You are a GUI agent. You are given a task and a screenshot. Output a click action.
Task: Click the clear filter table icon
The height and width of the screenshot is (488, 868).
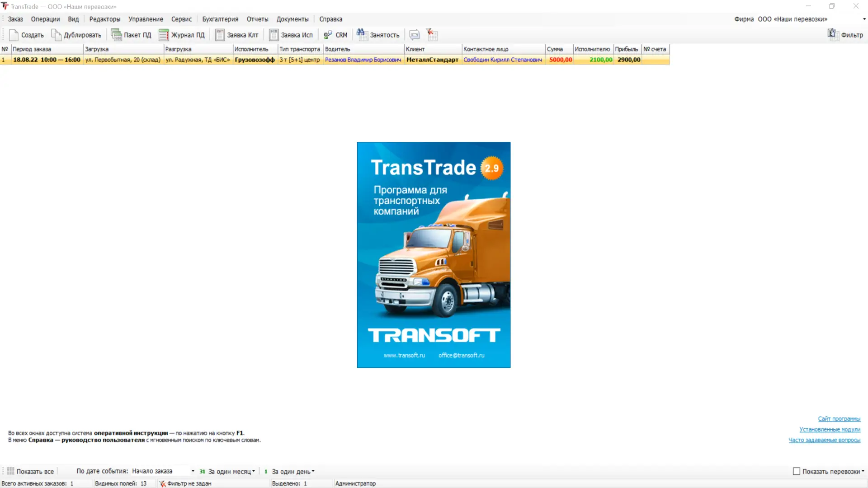coord(432,34)
